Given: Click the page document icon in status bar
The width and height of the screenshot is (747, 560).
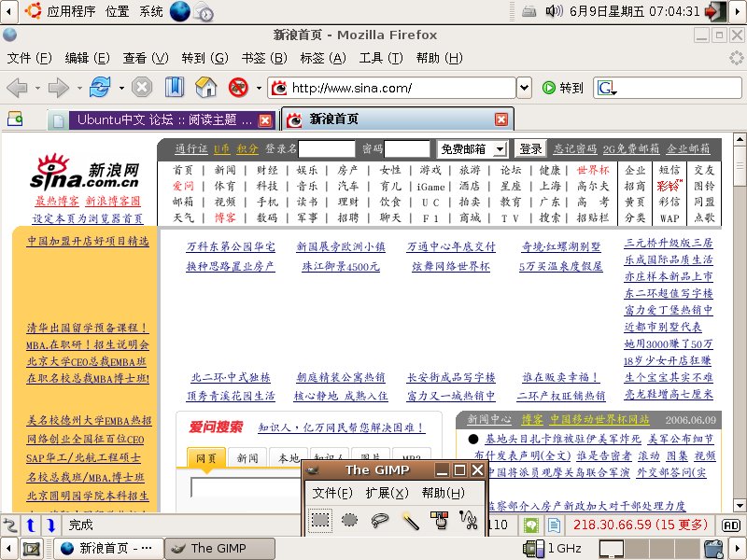Looking at the screenshot, I should pyautogui.click(x=554, y=525).
